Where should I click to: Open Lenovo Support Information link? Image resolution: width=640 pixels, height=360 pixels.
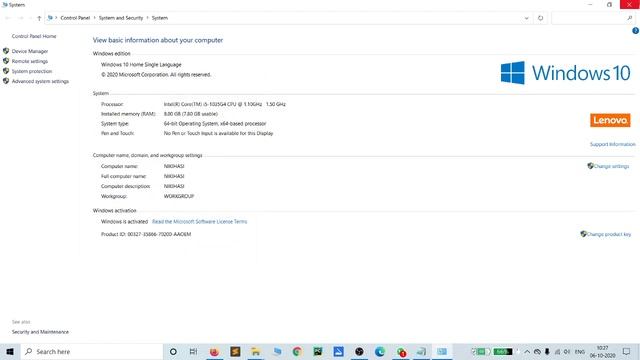[x=613, y=144]
